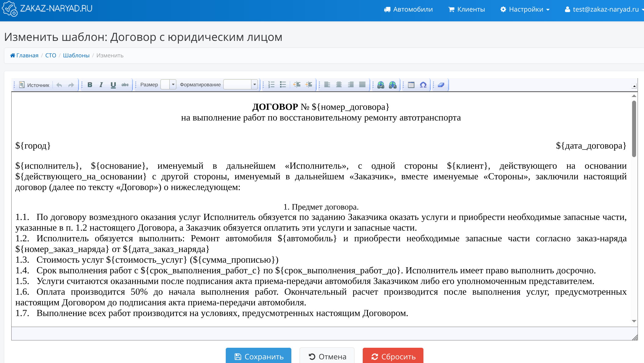Open the Шаблоны breadcrumb link

76,56
